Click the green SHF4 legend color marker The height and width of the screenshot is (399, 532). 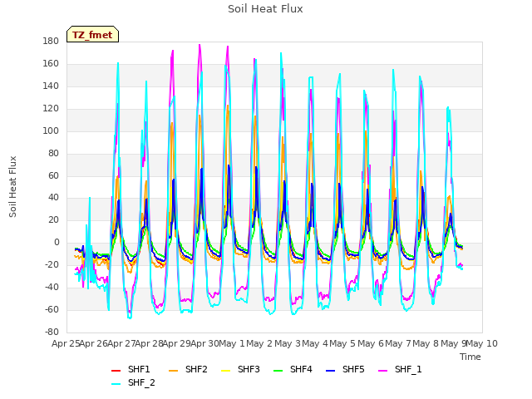(x=278, y=371)
